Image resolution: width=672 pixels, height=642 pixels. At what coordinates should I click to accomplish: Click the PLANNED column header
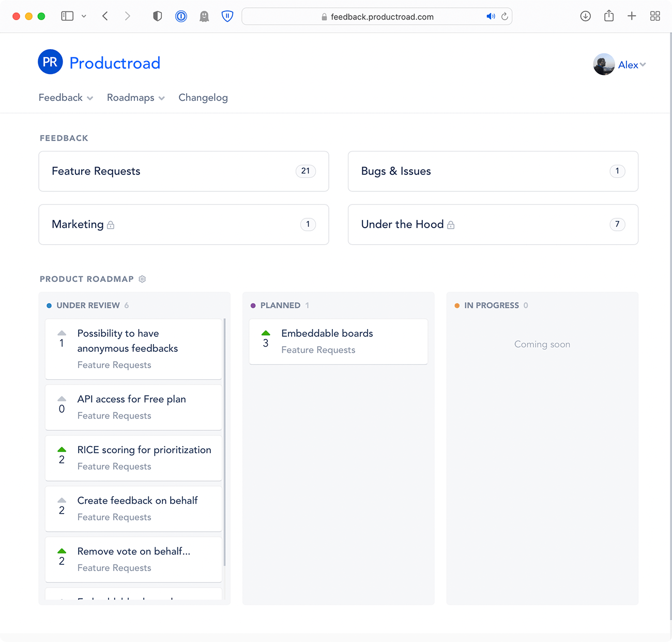pos(280,305)
